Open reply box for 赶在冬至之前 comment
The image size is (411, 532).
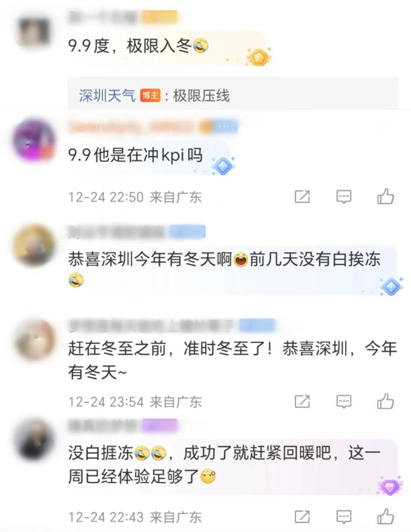[344, 401]
